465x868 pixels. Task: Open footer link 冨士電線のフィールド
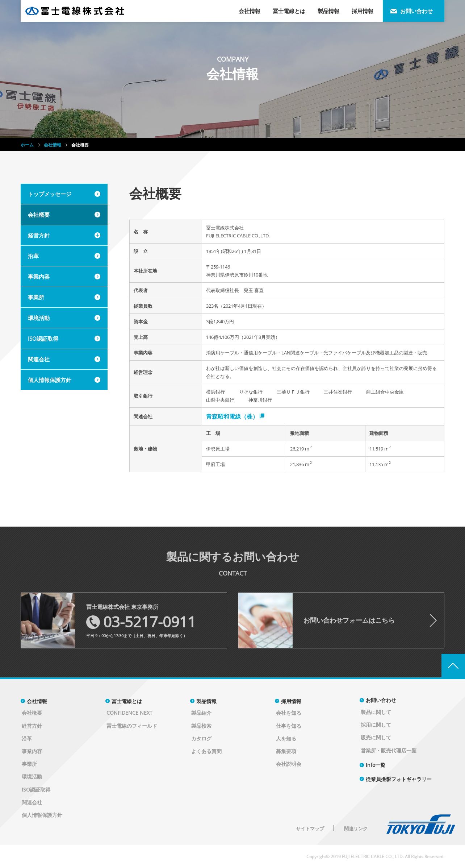coord(132,726)
